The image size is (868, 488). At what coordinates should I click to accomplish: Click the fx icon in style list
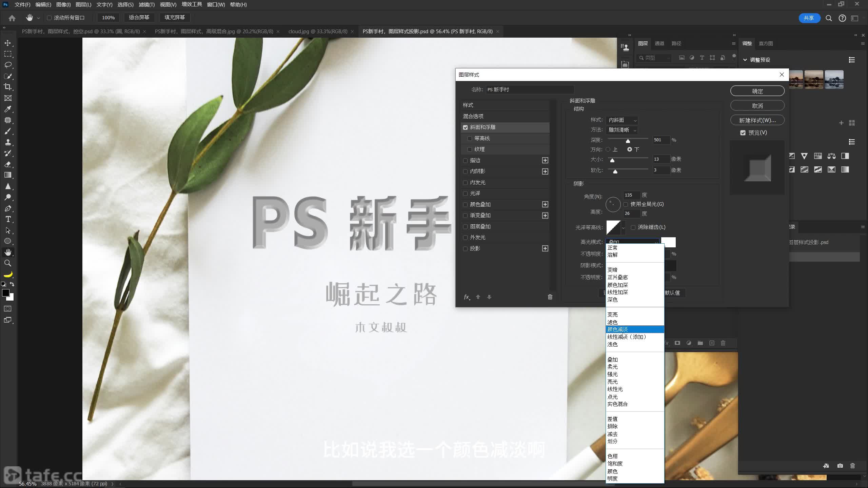tap(467, 297)
